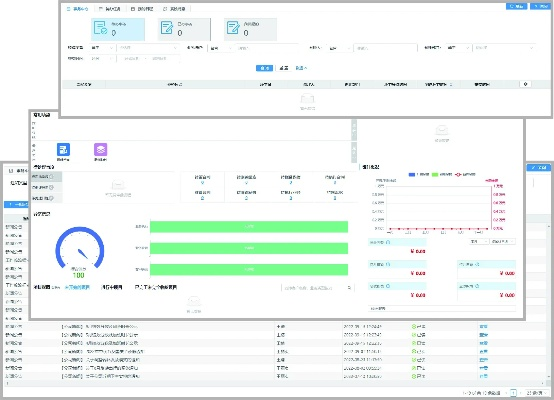Open first filter dropdown on top filter row
This screenshot has height=400, width=554.
pos(102,48)
